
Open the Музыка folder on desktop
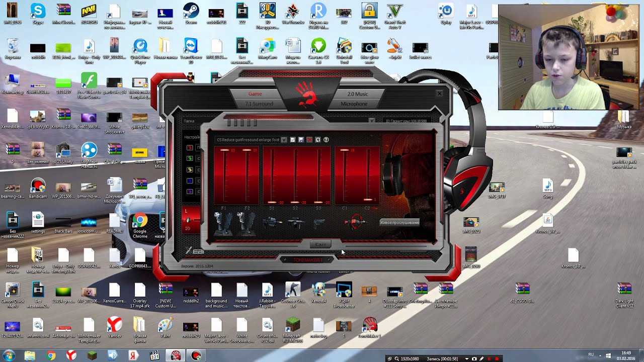pyautogui.click(x=624, y=118)
